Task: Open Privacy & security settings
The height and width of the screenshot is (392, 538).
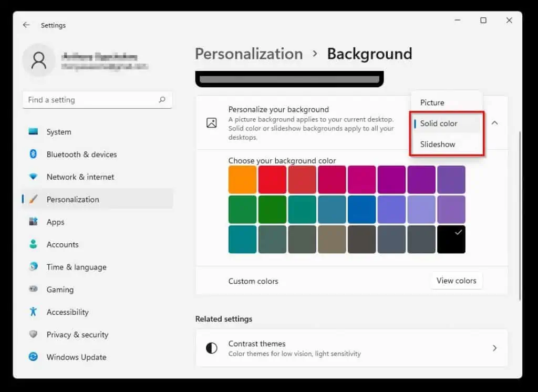Action: pyautogui.click(x=77, y=335)
